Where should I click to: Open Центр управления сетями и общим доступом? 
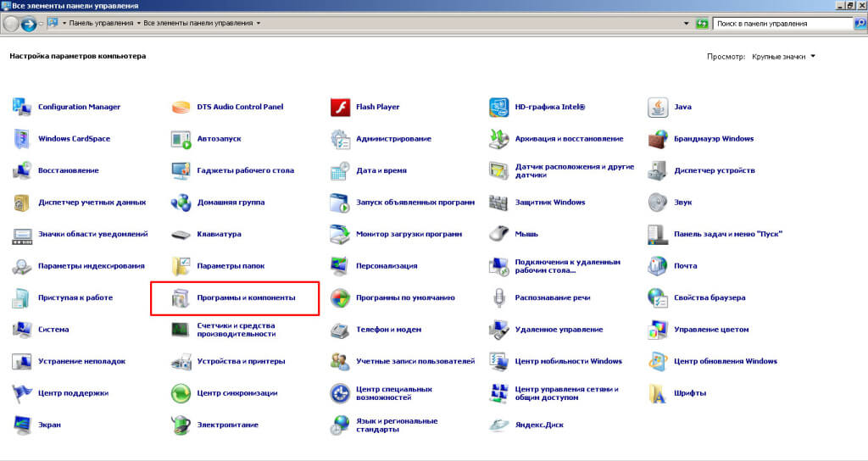[x=566, y=393]
